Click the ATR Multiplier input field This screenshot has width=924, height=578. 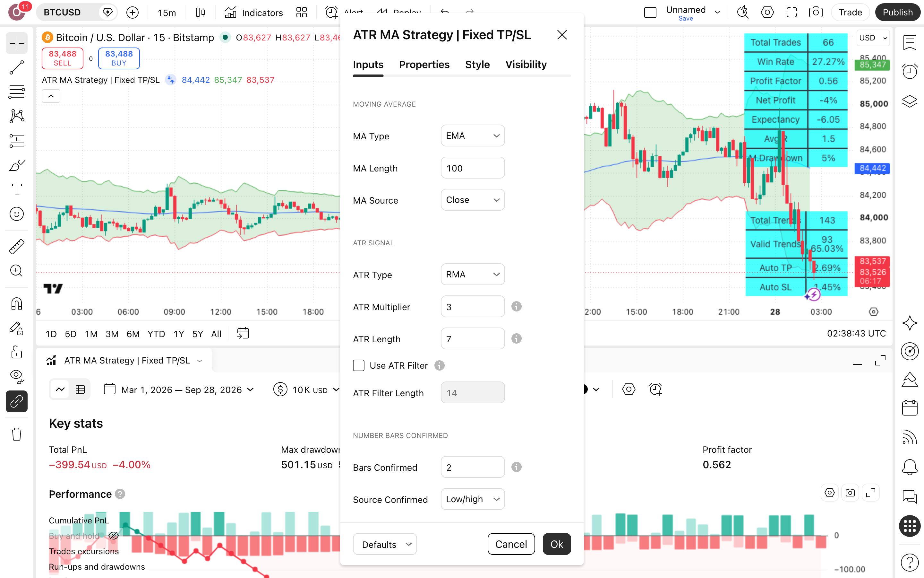click(473, 307)
